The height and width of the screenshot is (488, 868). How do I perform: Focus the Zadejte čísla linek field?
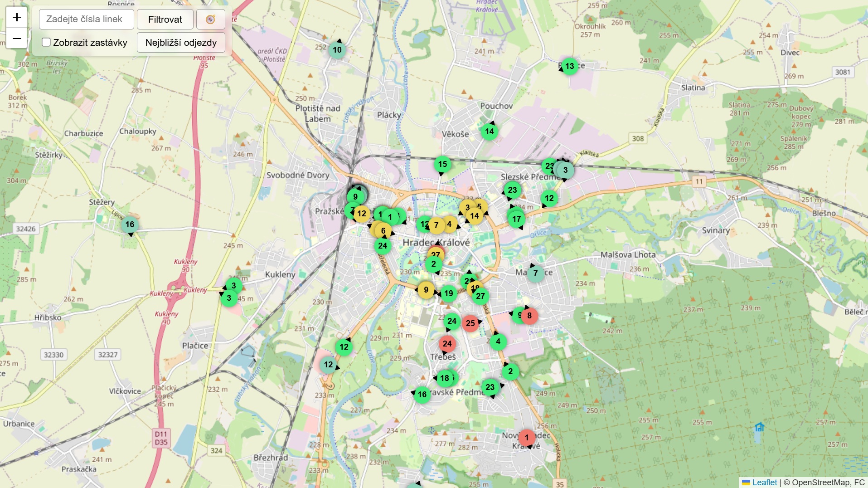[x=86, y=20]
